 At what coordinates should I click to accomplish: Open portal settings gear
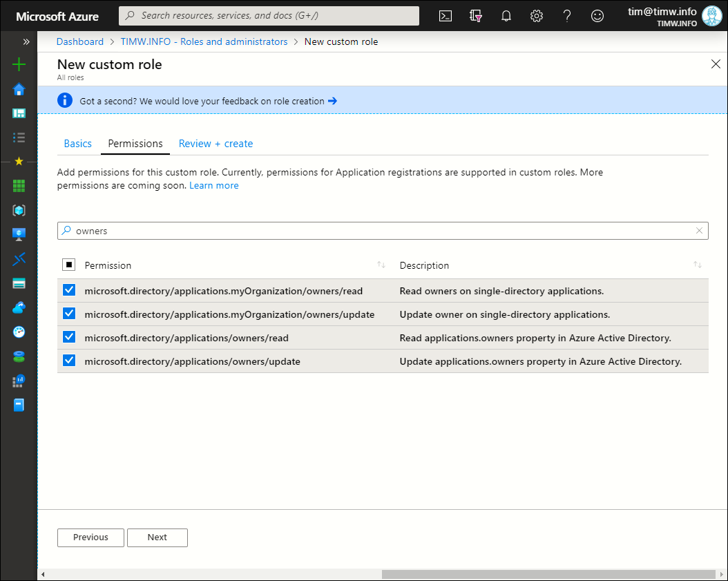[x=537, y=16]
